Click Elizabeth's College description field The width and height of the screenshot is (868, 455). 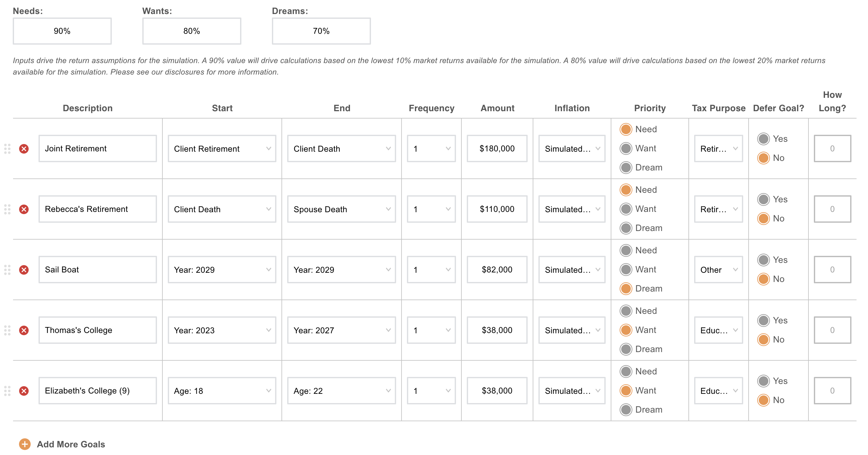[97, 391]
